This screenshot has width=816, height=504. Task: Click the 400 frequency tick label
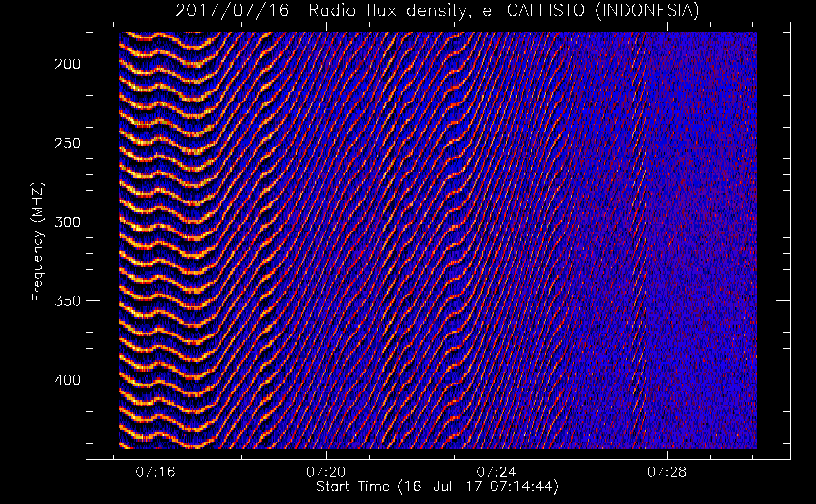click(67, 380)
